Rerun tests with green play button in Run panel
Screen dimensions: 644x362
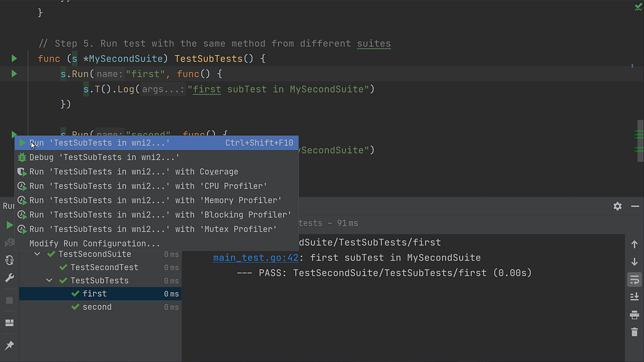point(10,225)
